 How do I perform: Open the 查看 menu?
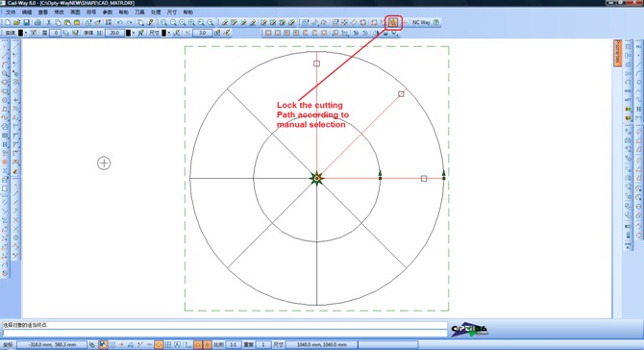pyautogui.click(x=43, y=12)
